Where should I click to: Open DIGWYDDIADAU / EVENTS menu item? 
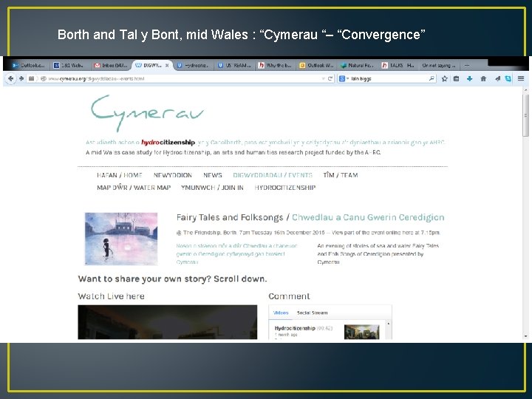coord(273,175)
